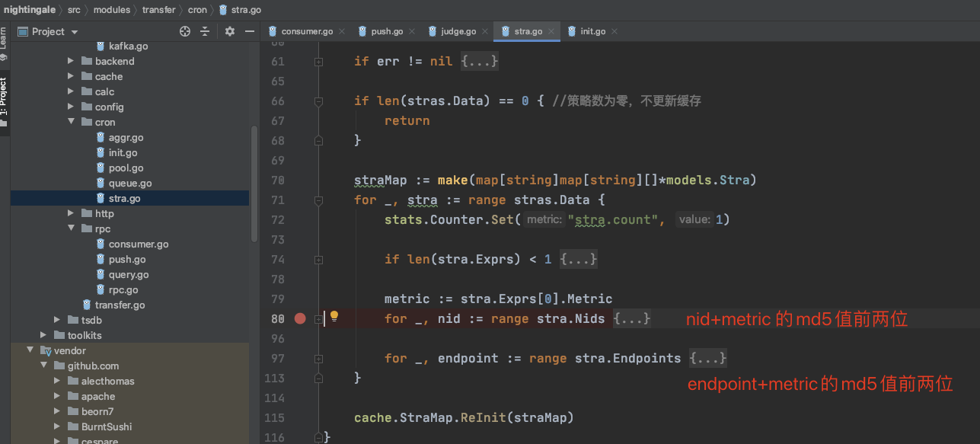Expand the toolkits folder

pos(43,335)
